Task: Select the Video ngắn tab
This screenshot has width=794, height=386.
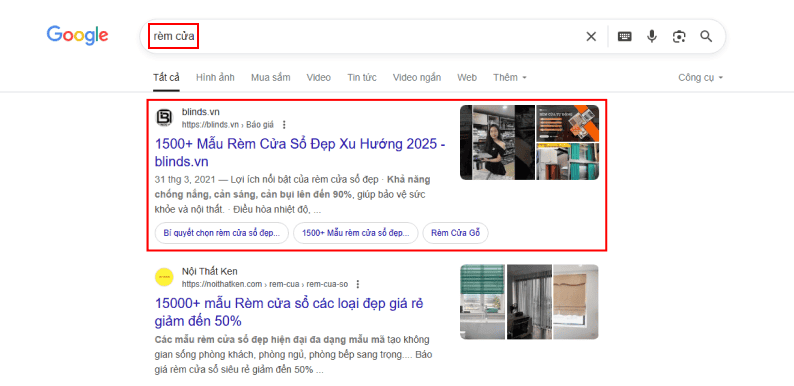Action: tap(417, 78)
